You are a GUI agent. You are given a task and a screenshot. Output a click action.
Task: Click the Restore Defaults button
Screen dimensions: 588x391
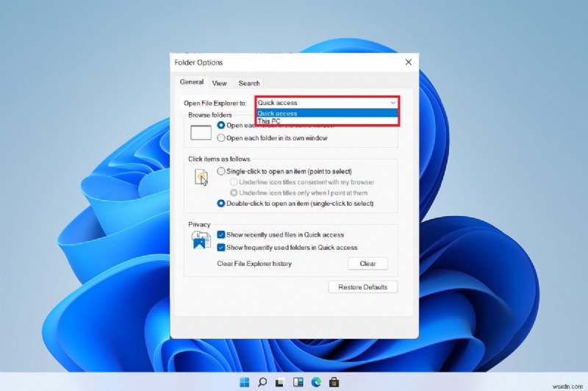tap(362, 287)
